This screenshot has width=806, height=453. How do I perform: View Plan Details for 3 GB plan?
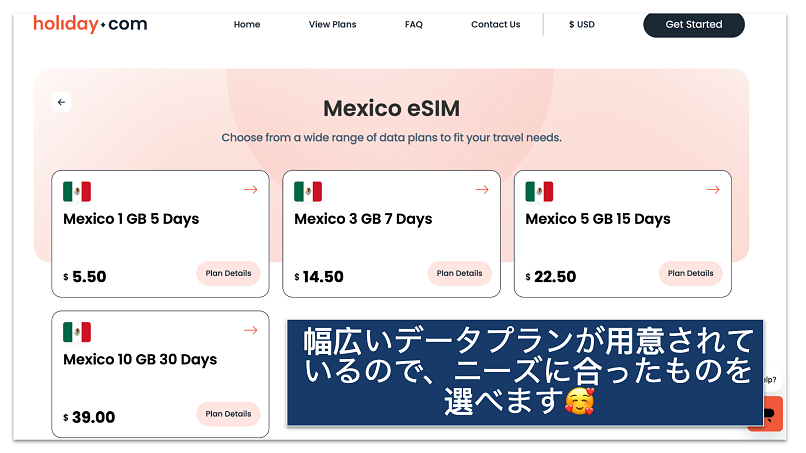point(460,274)
